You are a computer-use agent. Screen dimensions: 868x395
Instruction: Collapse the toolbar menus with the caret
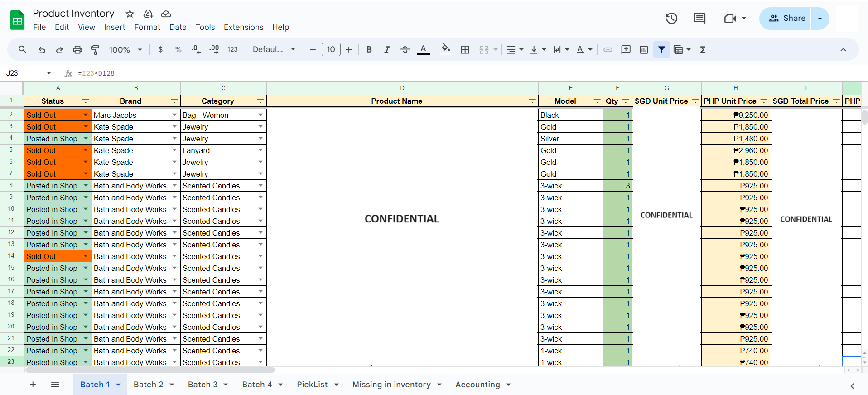(843, 50)
